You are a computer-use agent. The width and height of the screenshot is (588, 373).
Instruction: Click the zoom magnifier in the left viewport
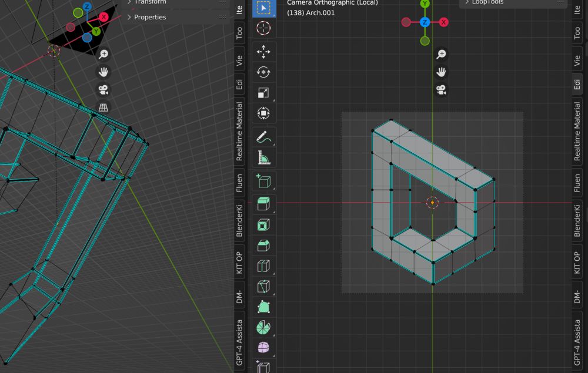(x=103, y=54)
